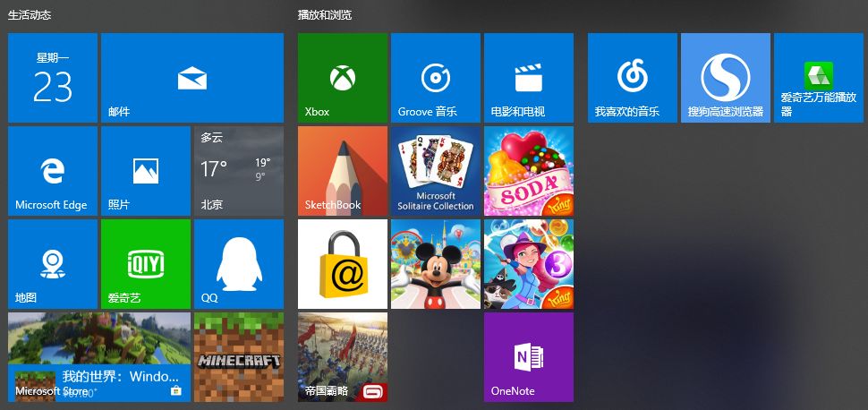The width and height of the screenshot is (868, 410).
Task: Select the 播放和浏览 group header
Action: coord(325,15)
